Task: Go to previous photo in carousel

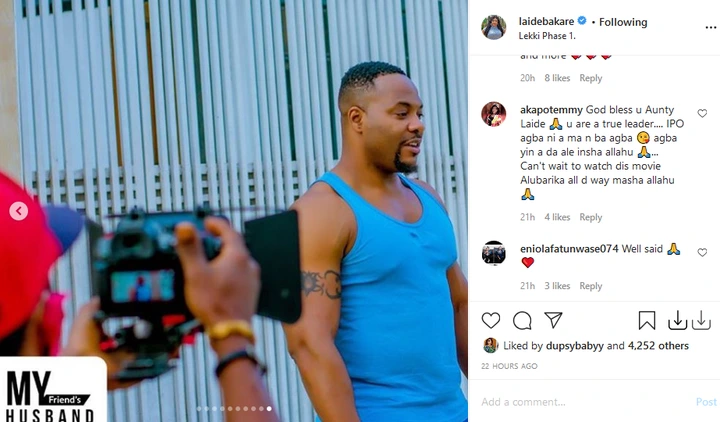Action: click(19, 211)
